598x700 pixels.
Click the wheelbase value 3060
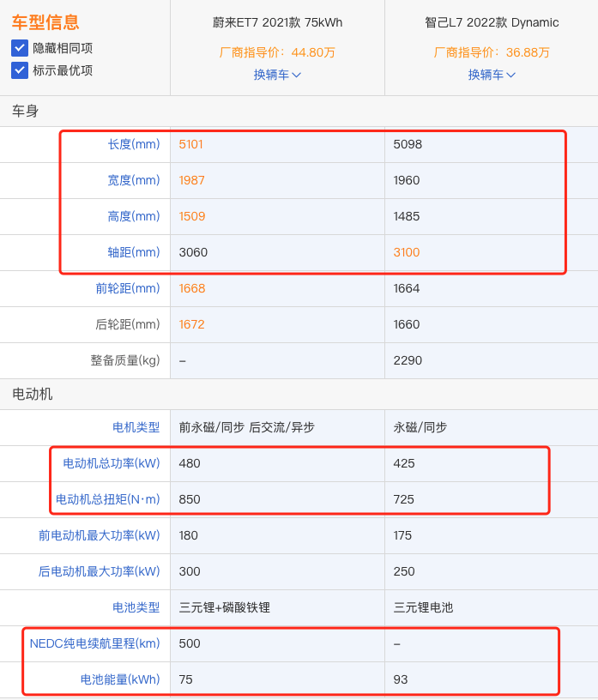click(x=193, y=252)
